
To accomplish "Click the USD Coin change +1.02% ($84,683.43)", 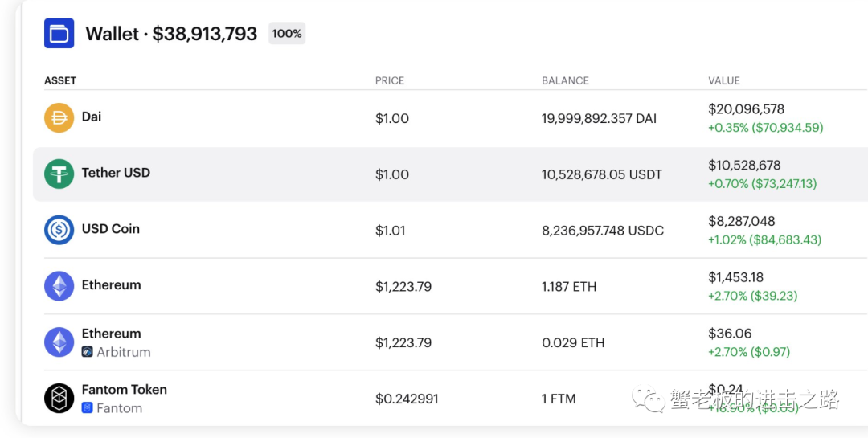I will click(x=764, y=240).
